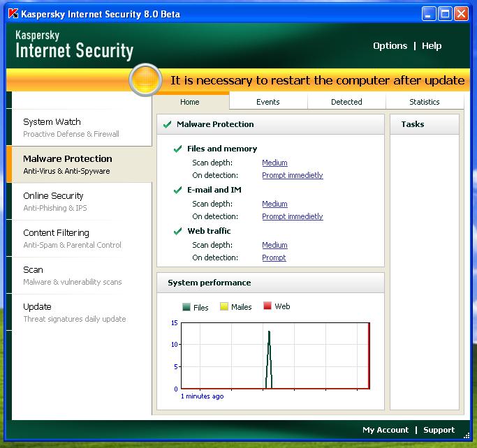
Task: Change Web traffic scan depth Medium link
Action: (x=274, y=245)
